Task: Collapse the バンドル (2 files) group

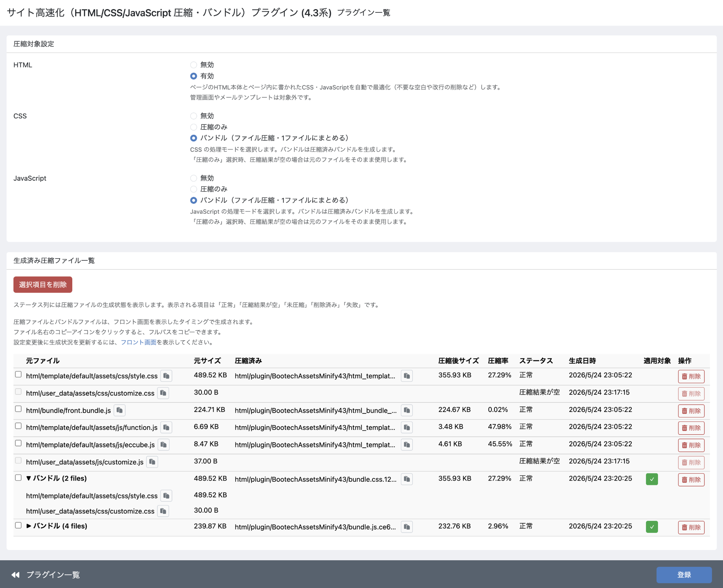Action: tap(28, 478)
